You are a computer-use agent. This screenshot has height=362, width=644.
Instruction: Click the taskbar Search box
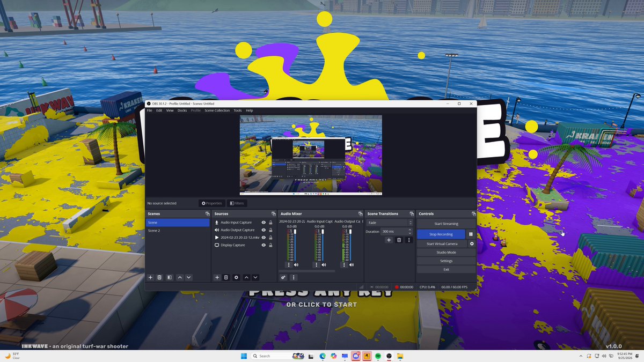point(279,356)
